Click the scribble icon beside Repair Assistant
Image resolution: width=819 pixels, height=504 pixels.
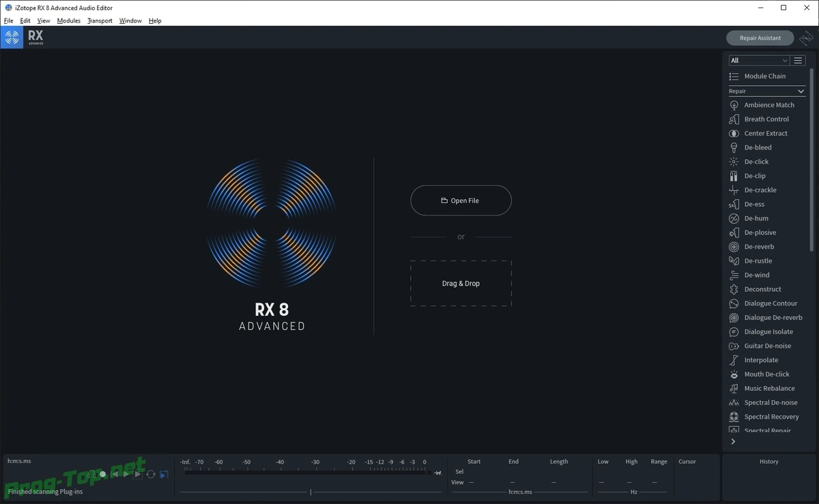[x=806, y=38]
